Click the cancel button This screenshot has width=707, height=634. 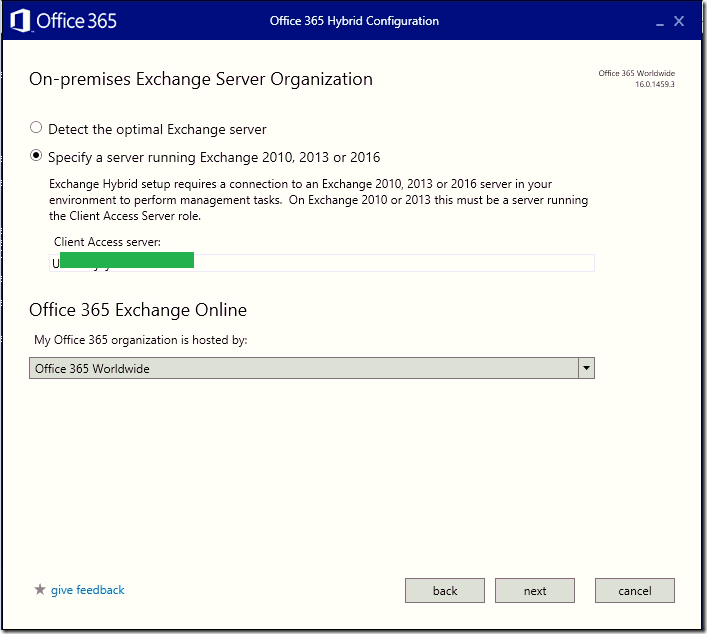click(x=634, y=590)
